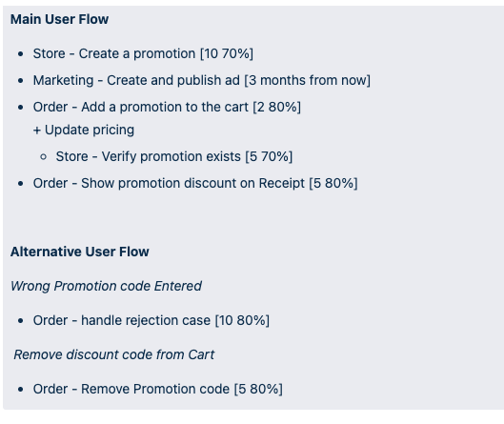504x424 pixels.
Task: Click the Alternative User Flow heading
Action: tap(80, 252)
